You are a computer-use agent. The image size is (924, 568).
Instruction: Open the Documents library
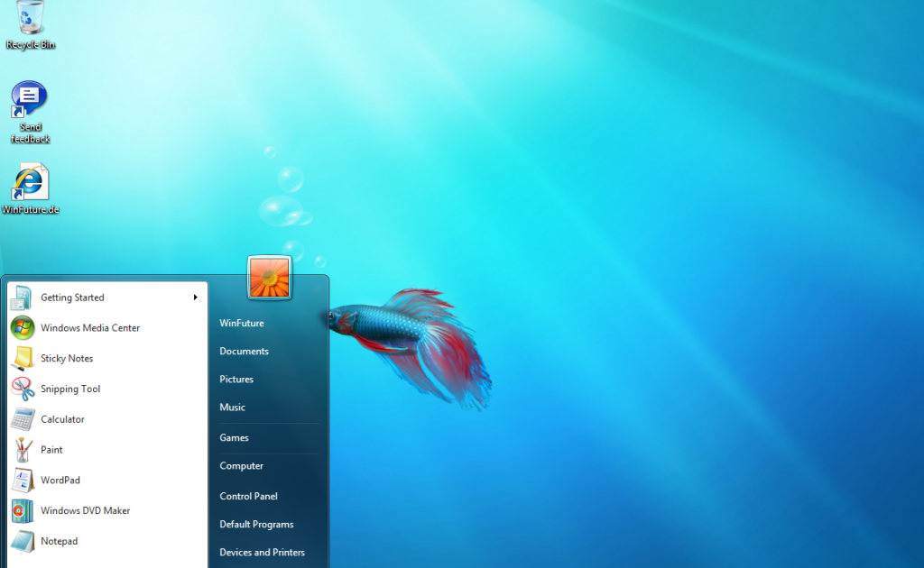[x=242, y=351]
